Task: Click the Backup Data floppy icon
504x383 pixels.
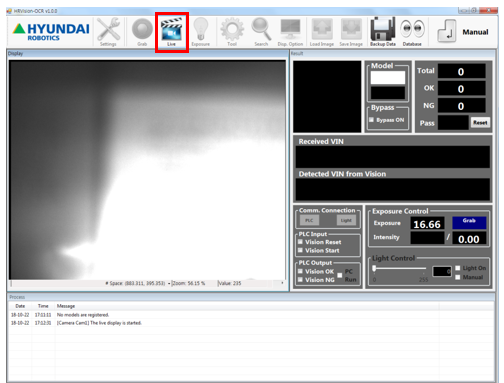Action: tap(383, 32)
